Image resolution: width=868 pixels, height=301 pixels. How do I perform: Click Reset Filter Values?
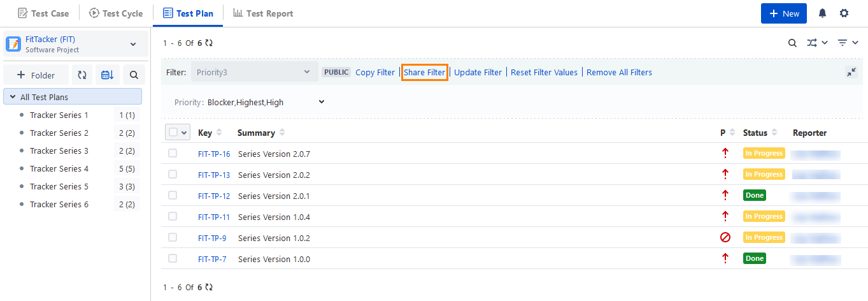coord(544,72)
